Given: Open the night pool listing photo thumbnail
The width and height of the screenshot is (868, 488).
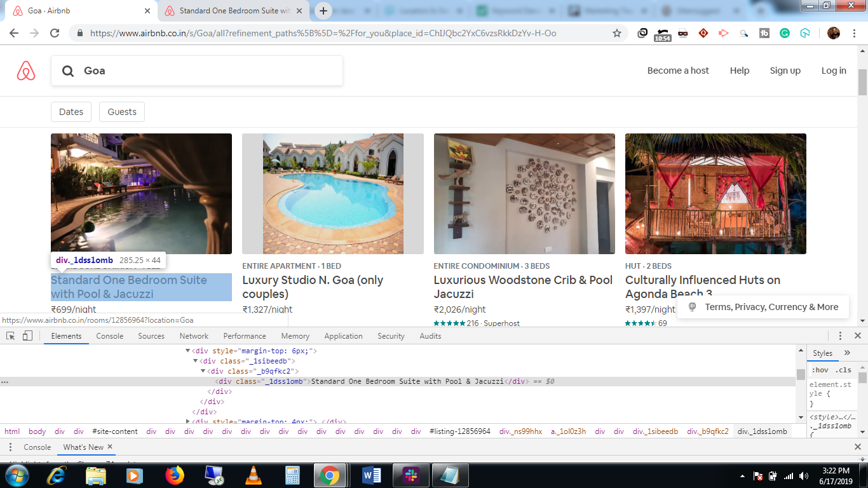Looking at the screenshot, I should point(141,194).
